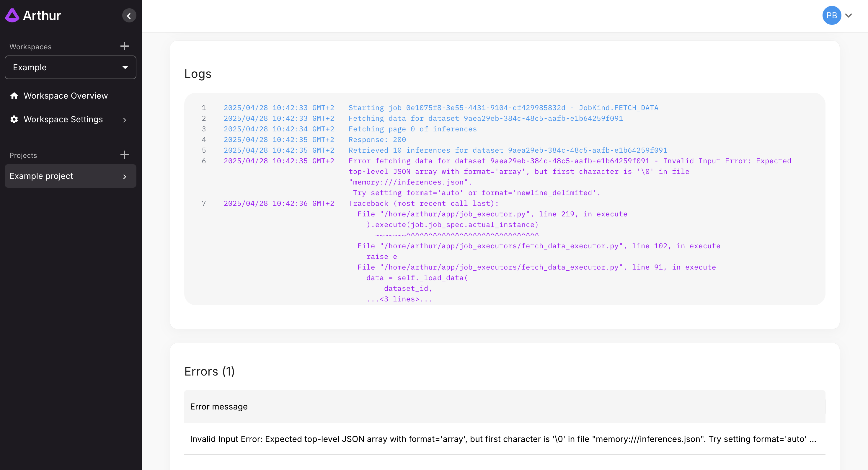Click log line 6 error entry
868x470 pixels.
tap(570, 161)
